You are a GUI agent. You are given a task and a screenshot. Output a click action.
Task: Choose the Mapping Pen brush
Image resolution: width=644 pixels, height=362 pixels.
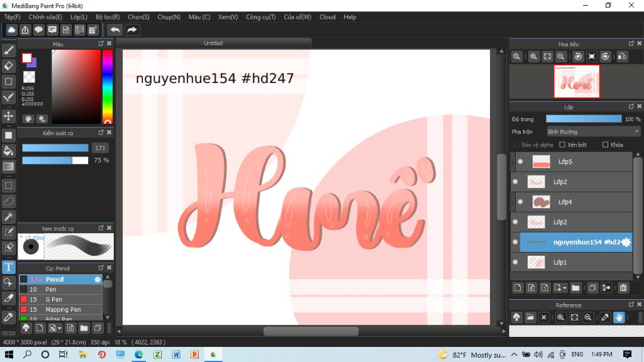60,309
